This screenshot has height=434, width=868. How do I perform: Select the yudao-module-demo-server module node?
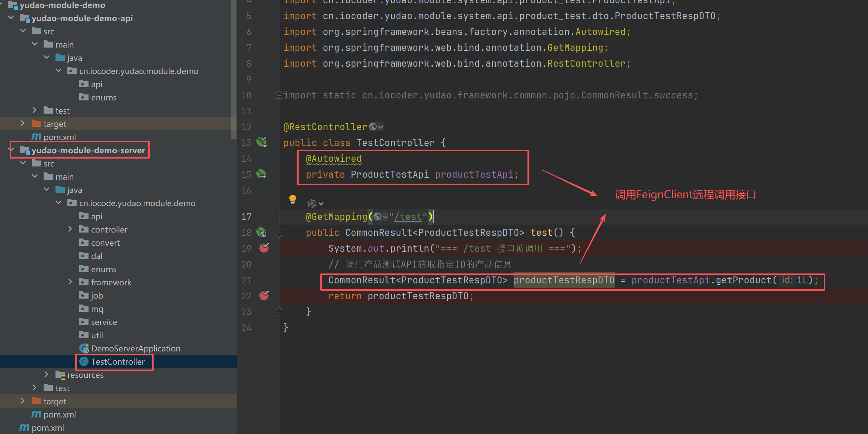pos(88,150)
